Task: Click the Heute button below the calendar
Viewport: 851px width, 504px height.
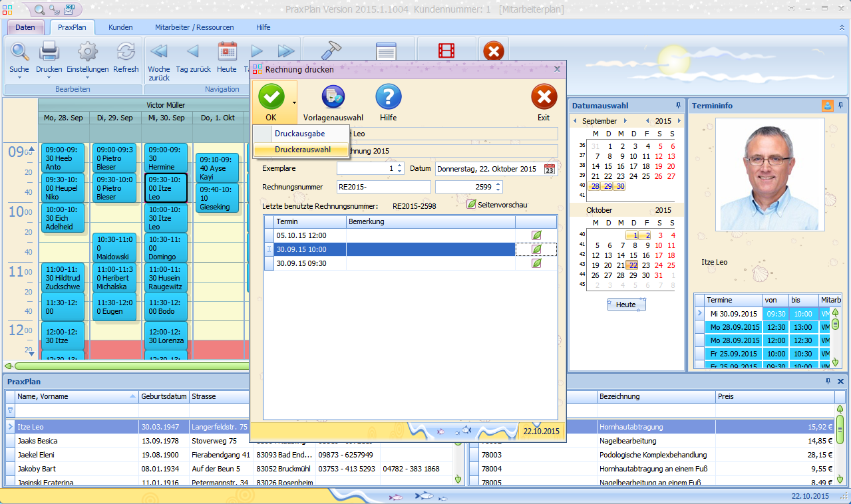Action: [x=626, y=305]
